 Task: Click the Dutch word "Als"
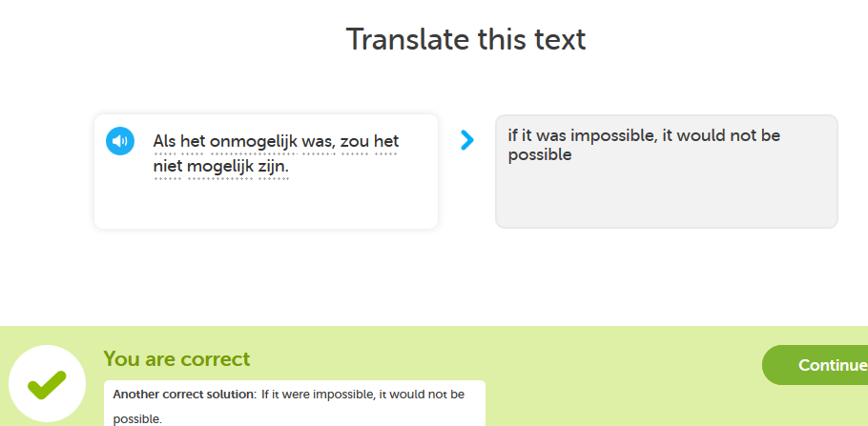(166, 141)
